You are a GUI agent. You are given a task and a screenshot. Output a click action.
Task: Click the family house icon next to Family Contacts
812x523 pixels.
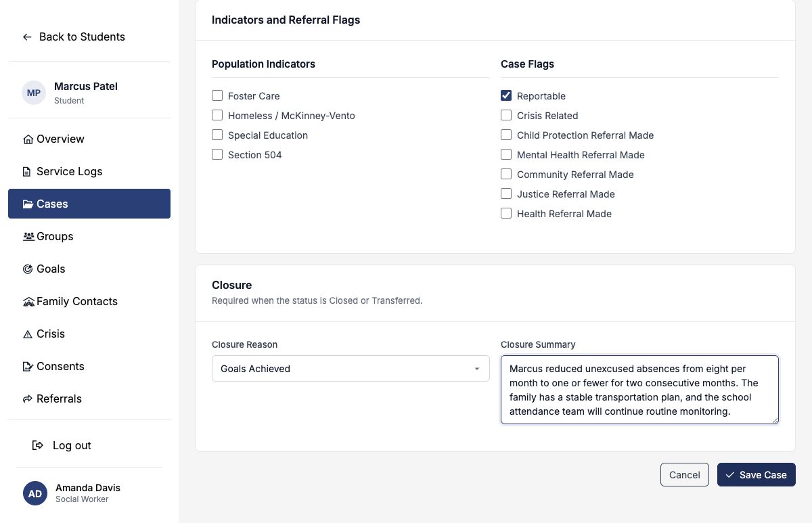[28, 302]
